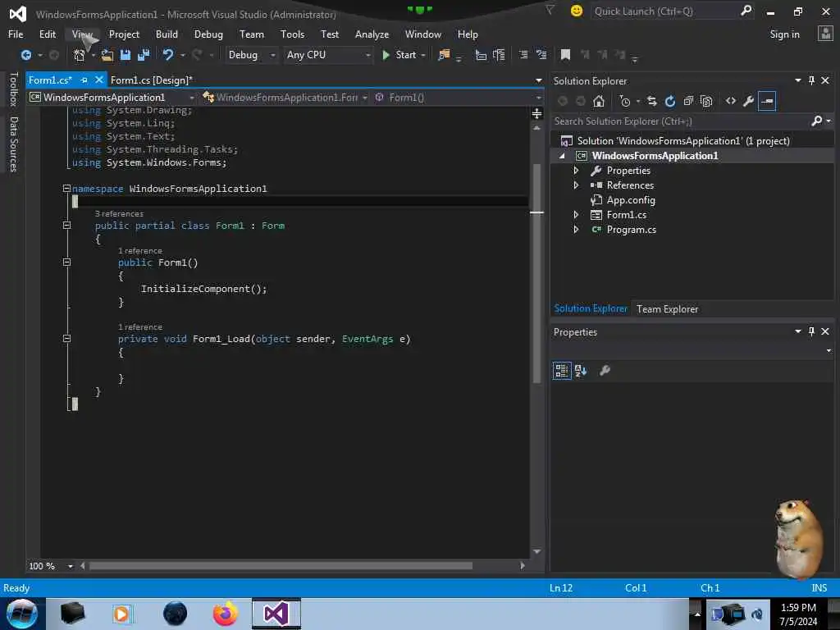
Task: Open the Analyze menu
Action: point(372,34)
